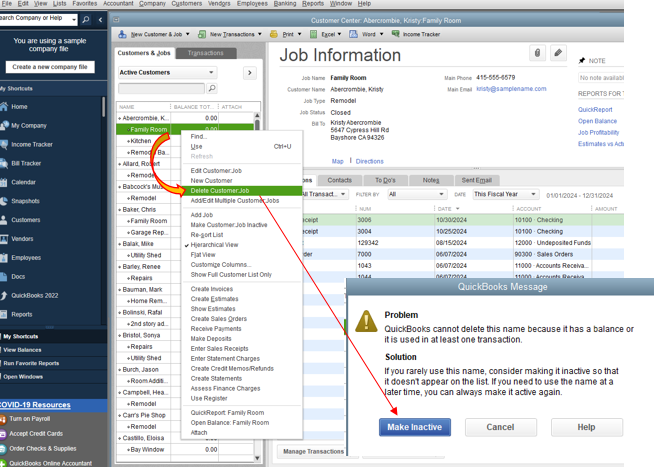Click Cancel in QuickBooks Message dialog

pyautogui.click(x=500, y=427)
